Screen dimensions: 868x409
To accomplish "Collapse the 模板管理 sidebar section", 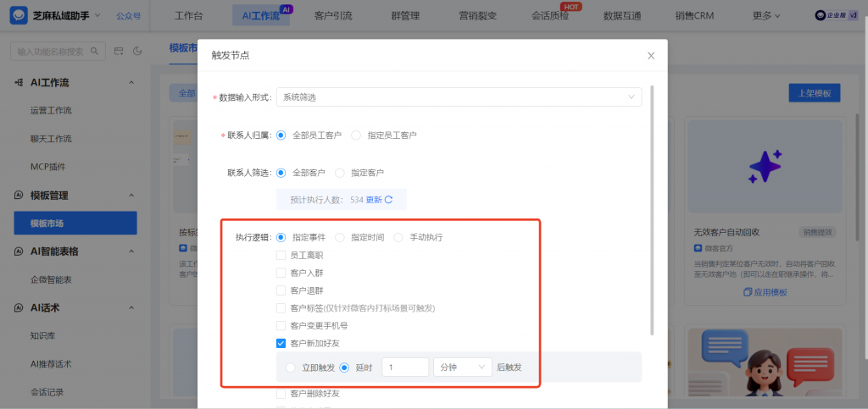I will pyautogui.click(x=131, y=195).
